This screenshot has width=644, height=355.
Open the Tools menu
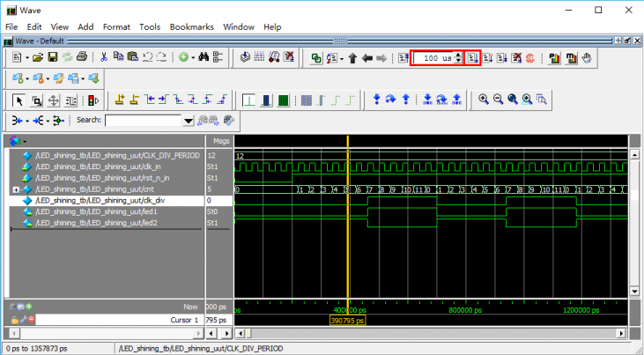(x=150, y=27)
